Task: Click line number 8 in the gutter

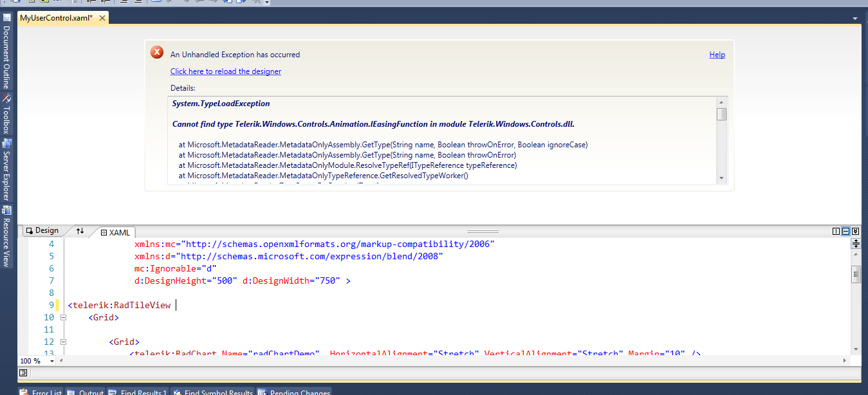Action: click(51, 293)
